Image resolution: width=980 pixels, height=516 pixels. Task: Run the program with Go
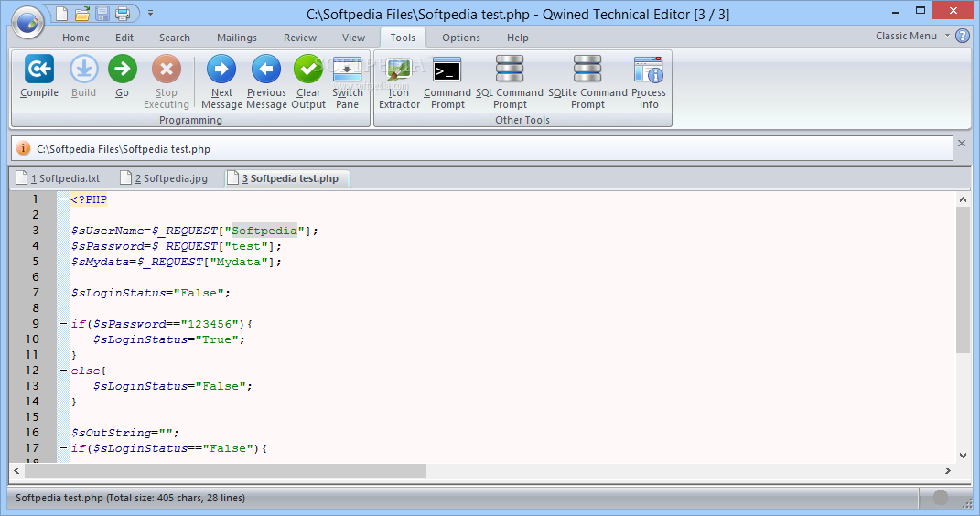click(122, 70)
